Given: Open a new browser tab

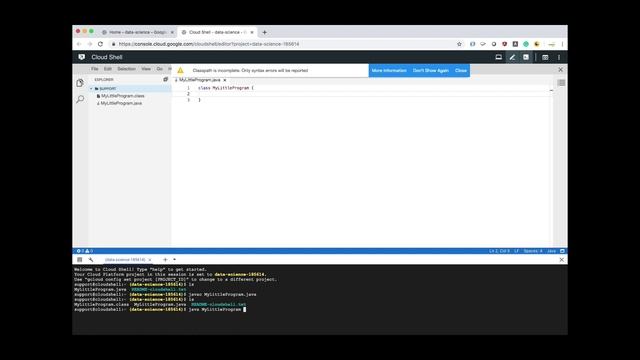Looking at the screenshot, I should click(x=264, y=32).
